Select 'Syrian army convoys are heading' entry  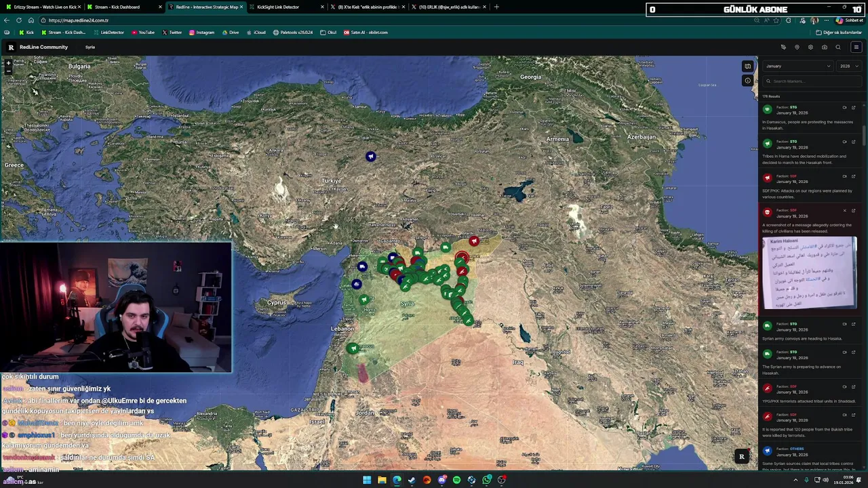pos(810,331)
